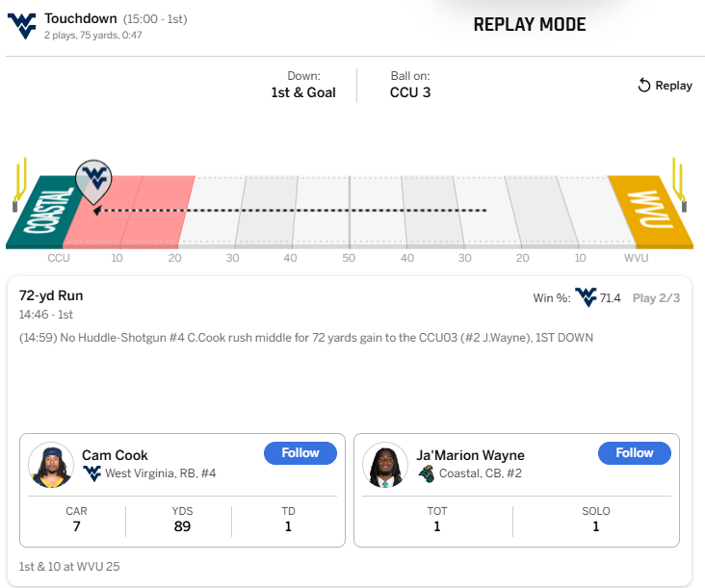Click Coastal logo under Ja'Marion Wayne
Viewport: 705px width, 588px height.
pyautogui.click(x=427, y=473)
